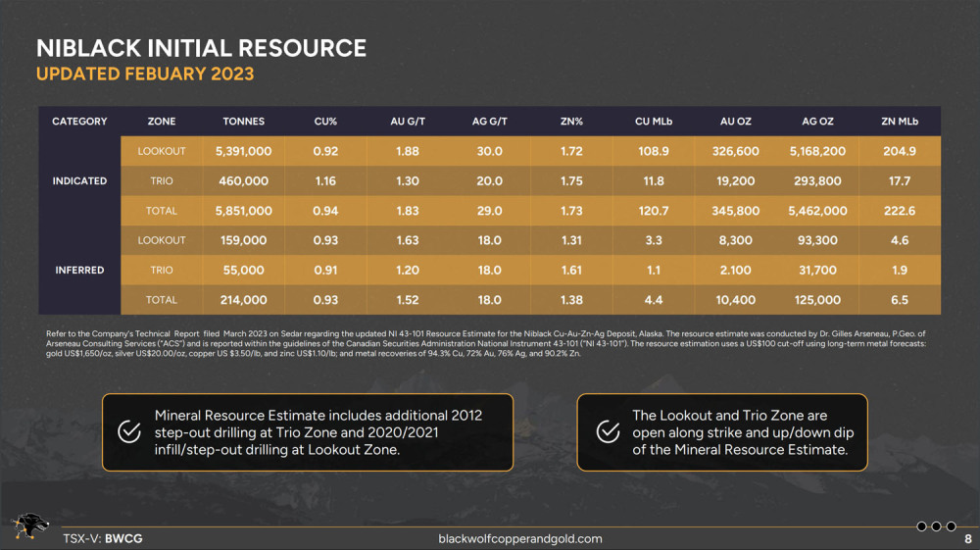Click ZN% value 1.38
This screenshot has height=550, width=980.
[x=571, y=300]
